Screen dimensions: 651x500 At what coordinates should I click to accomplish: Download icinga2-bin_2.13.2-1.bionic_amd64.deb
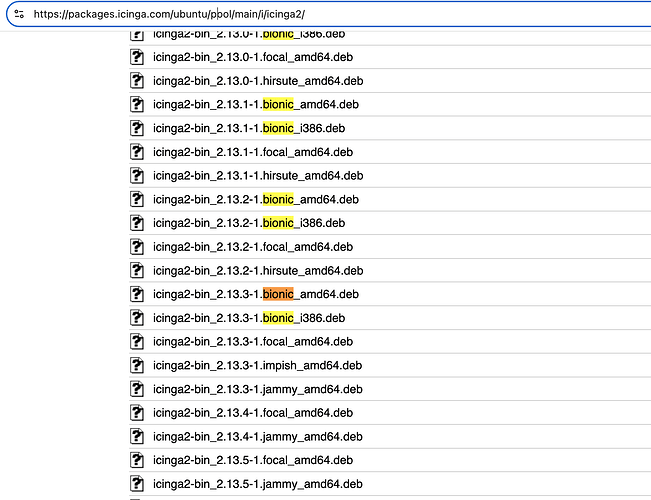tap(255, 199)
